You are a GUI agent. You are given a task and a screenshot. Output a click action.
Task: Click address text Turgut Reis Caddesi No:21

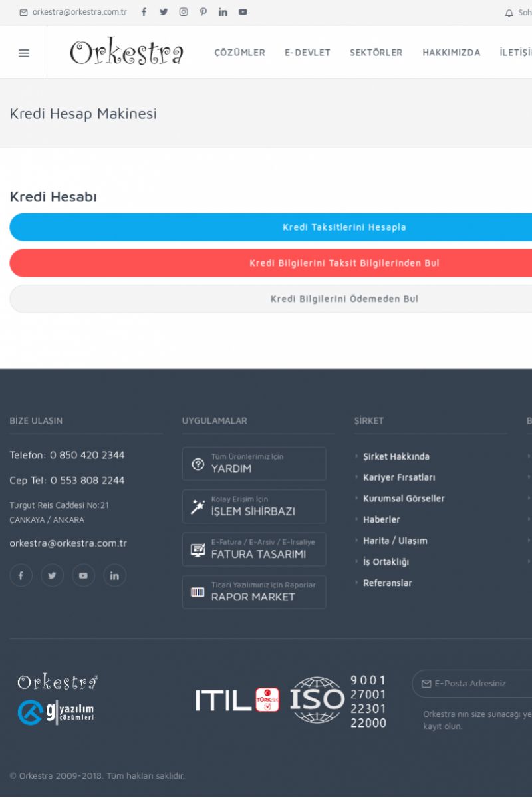[59, 505]
